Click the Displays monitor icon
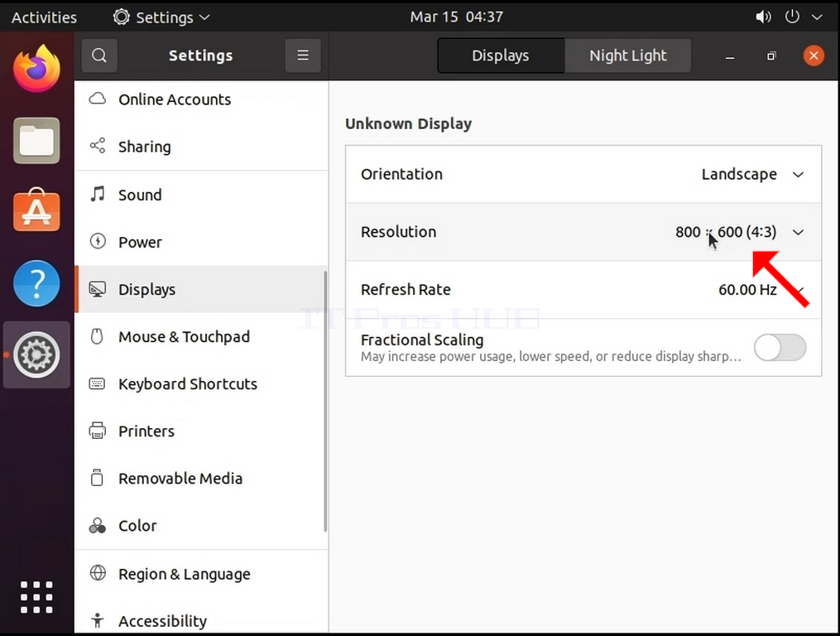Image resolution: width=840 pixels, height=636 pixels. 98,289
